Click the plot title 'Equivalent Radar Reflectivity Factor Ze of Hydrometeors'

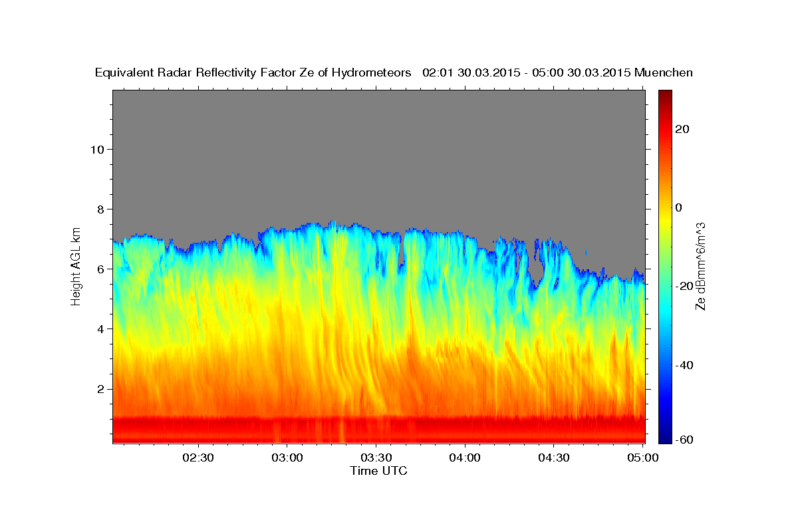(253, 72)
